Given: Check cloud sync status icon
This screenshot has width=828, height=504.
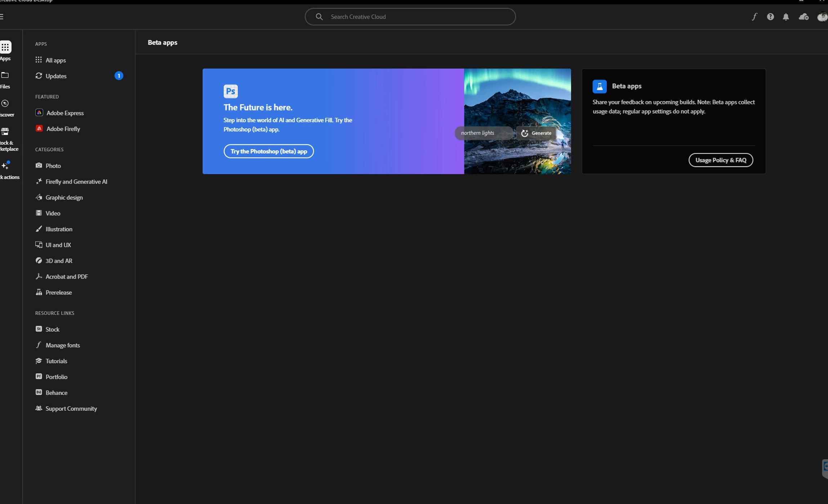Looking at the screenshot, I should [x=803, y=17].
